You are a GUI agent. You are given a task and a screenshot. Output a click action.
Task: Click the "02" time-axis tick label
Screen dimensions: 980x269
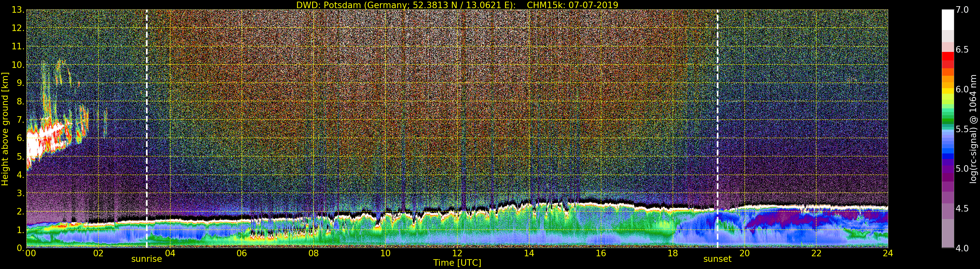point(98,253)
